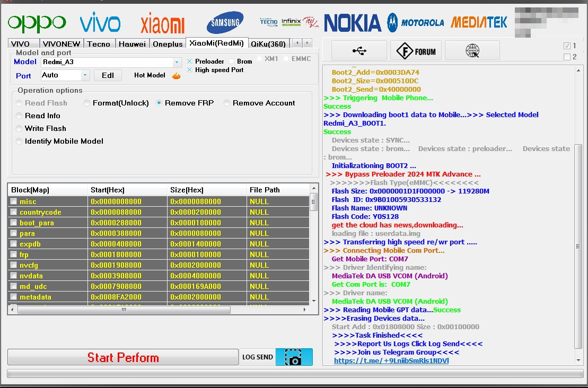Click the vivo brand logo
Viewport: 588px width, 388px height.
tap(100, 22)
